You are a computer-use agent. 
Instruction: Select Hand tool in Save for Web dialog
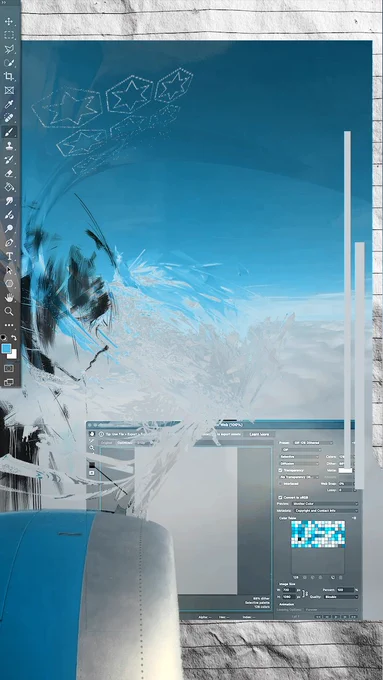[92, 434]
